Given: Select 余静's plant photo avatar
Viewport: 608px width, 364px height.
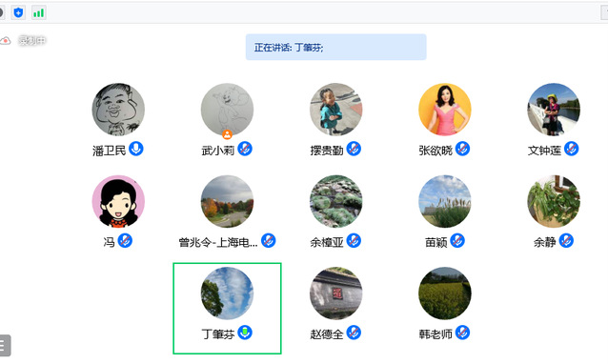Looking at the screenshot, I should point(554,201).
